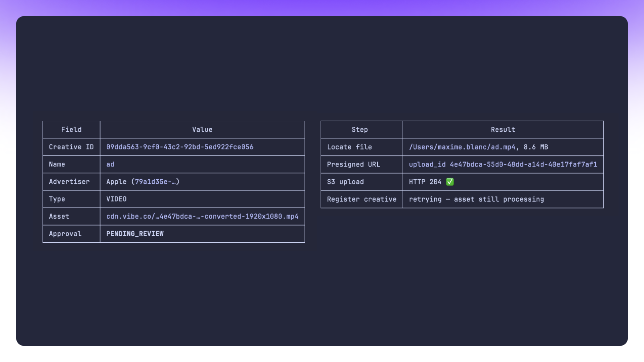This screenshot has height=362, width=644.
Task: Click the 'Type' field label
Action: [x=57, y=199]
